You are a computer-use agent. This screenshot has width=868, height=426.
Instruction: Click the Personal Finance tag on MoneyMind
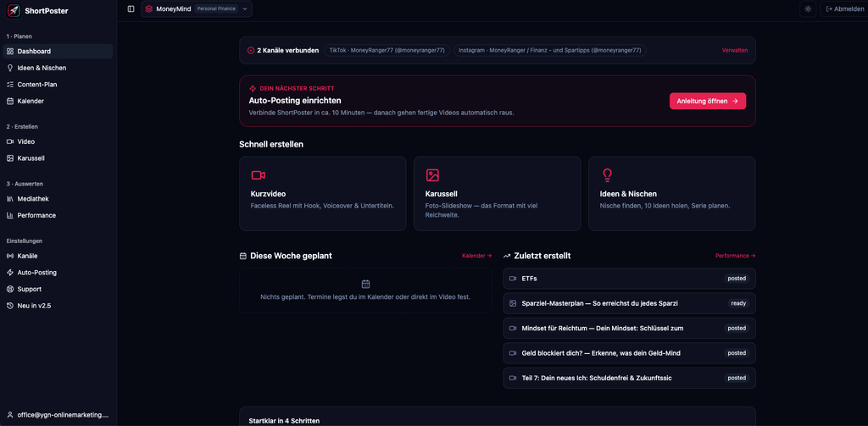[x=216, y=8]
